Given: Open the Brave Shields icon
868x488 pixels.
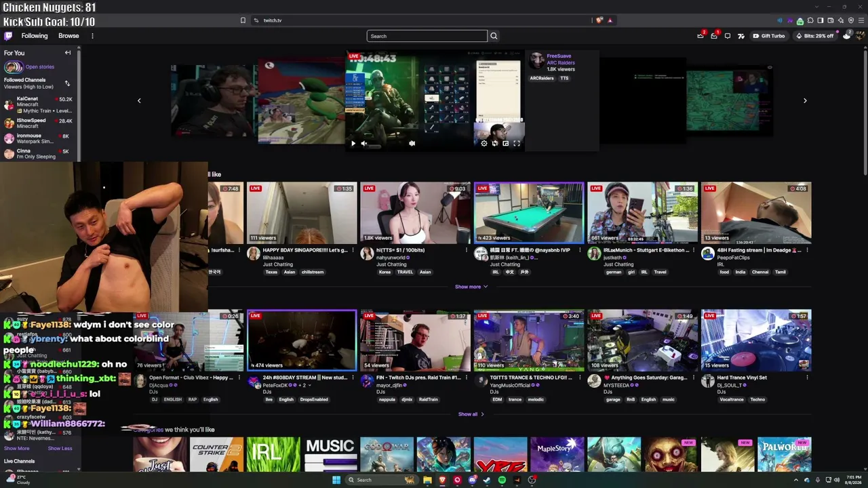Looking at the screenshot, I should point(599,20).
